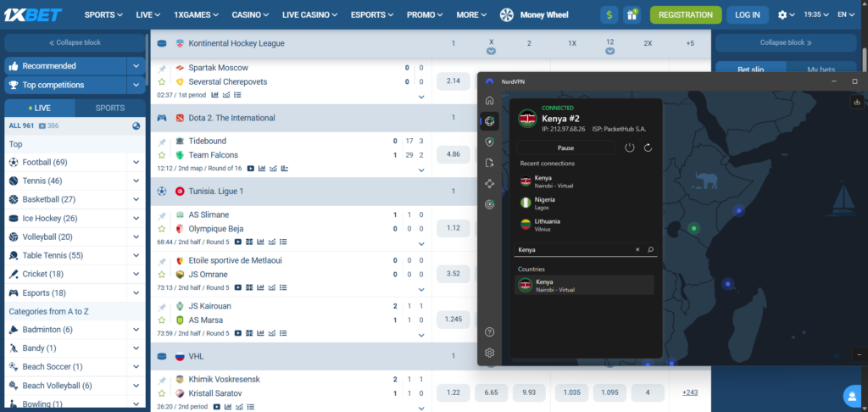Open the dollar payments icon in 1xBet header

[x=609, y=15]
